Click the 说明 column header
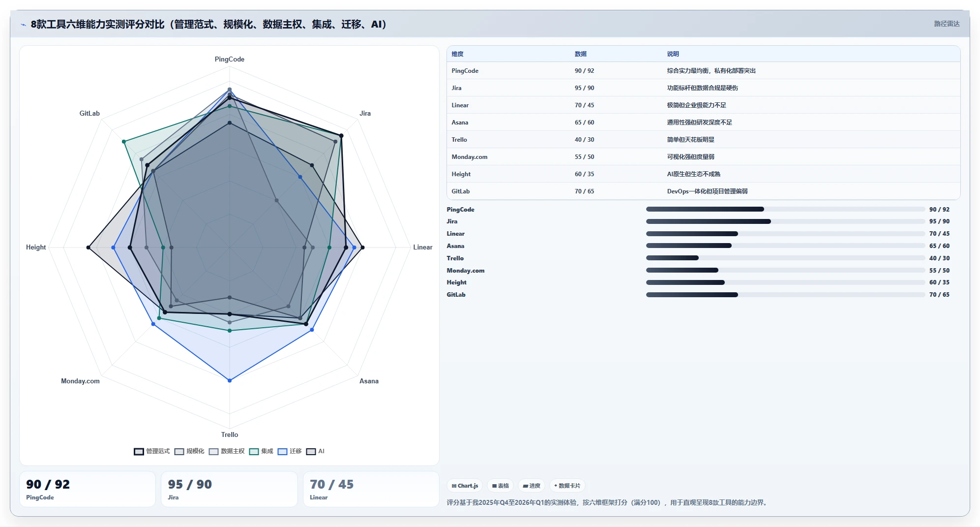Viewport: 980px width, 527px height. pyautogui.click(x=673, y=54)
